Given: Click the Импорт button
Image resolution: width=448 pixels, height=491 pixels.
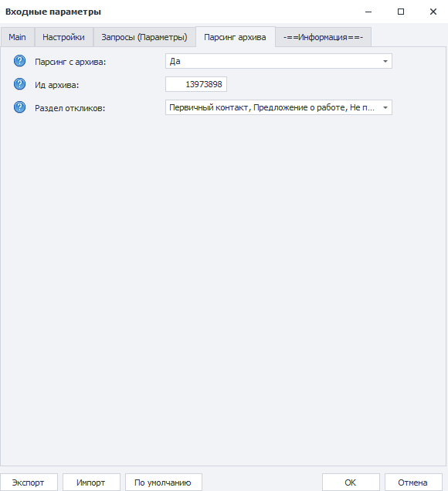Looking at the screenshot, I should (x=91, y=483).
